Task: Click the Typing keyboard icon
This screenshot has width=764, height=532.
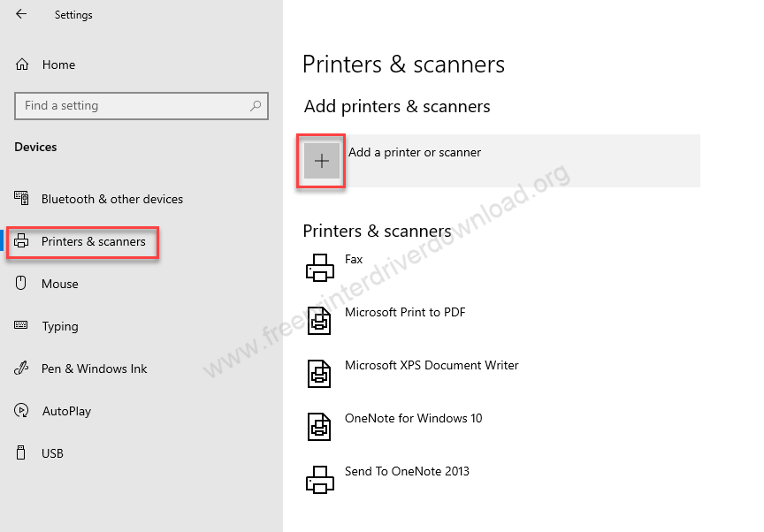Action: [21, 325]
